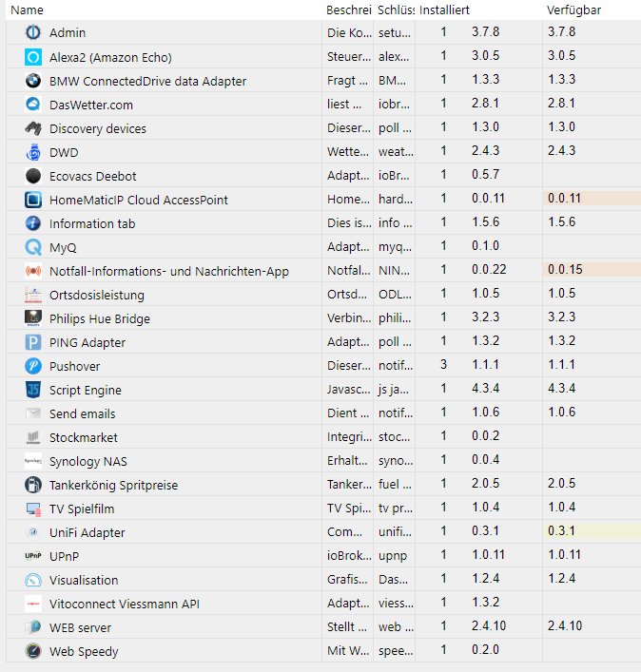
Task: Select the Ecovacs Deebot name
Action: pyautogui.click(x=92, y=176)
